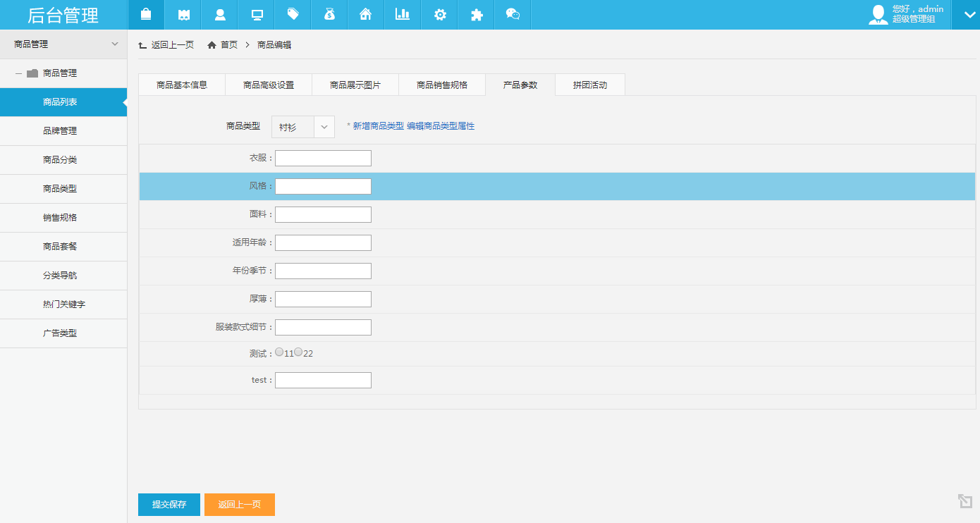Screen dimensions: 980x523
Task: Select the radio button 22 for 测试
Action: point(298,352)
